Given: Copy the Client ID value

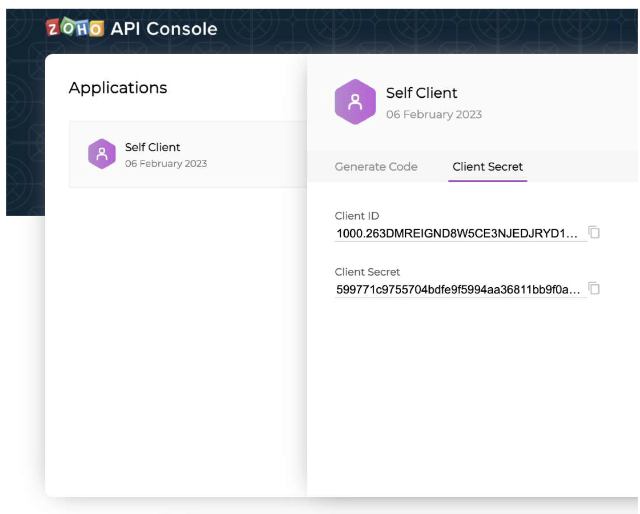Looking at the screenshot, I should (594, 232).
